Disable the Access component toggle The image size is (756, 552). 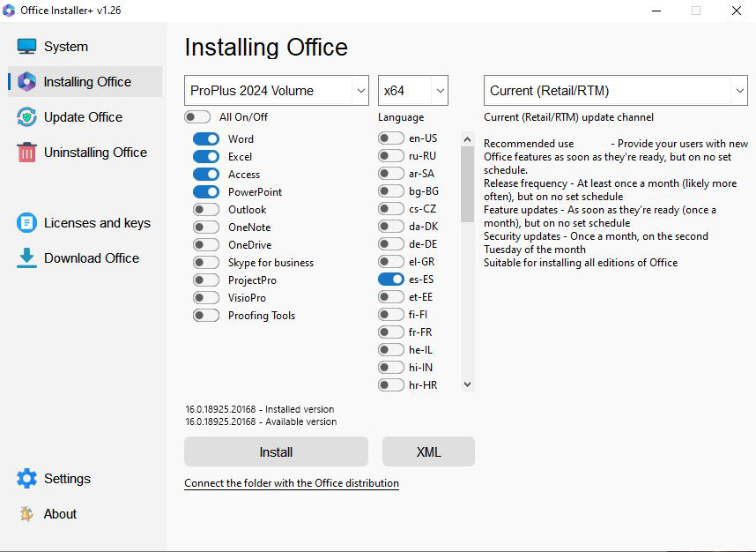(x=206, y=175)
